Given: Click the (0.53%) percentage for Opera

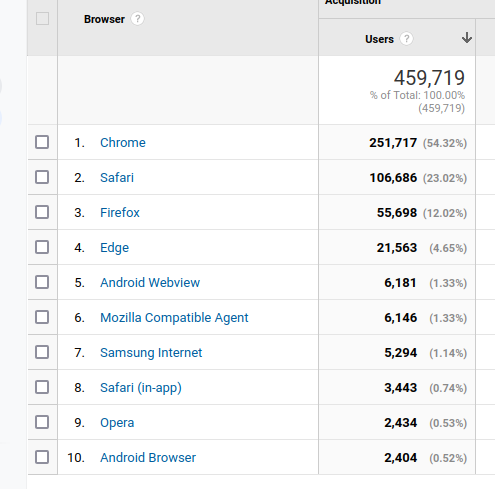Looking at the screenshot, I should 448,423.
